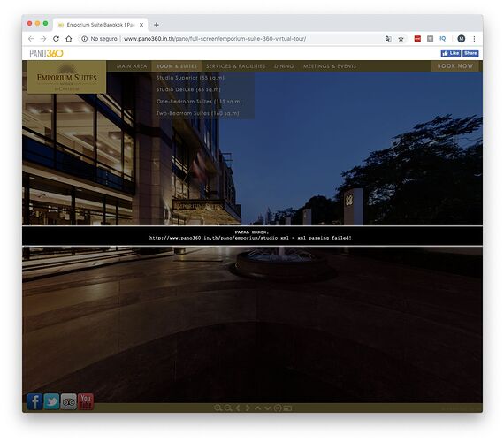Open the Twitter social icon

click(x=52, y=401)
